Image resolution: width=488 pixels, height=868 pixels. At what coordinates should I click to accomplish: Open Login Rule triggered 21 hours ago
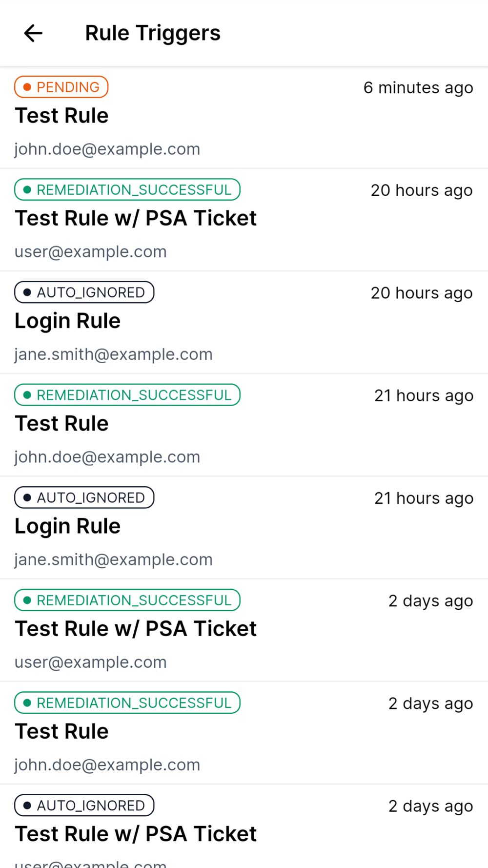point(244,528)
